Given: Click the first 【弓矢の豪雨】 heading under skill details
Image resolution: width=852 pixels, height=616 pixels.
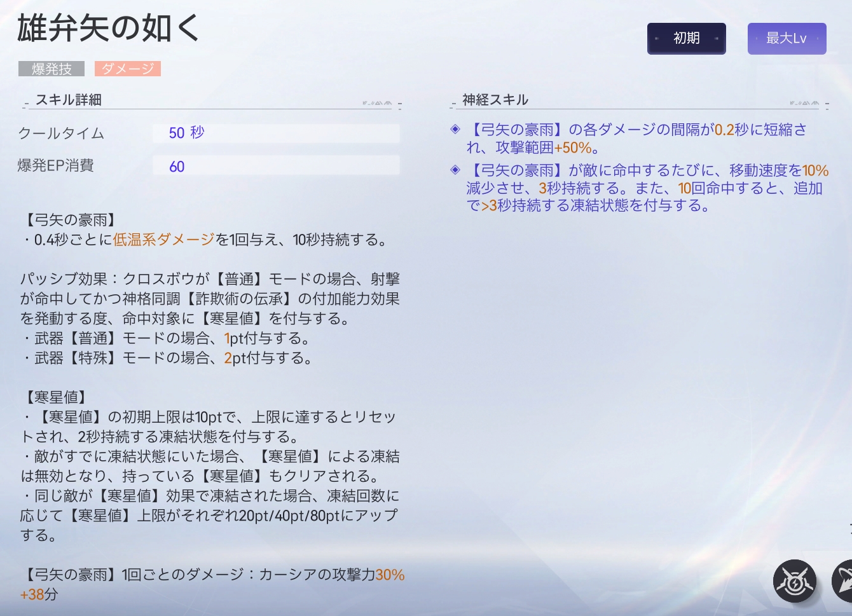Looking at the screenshot, I should [71, 220].
